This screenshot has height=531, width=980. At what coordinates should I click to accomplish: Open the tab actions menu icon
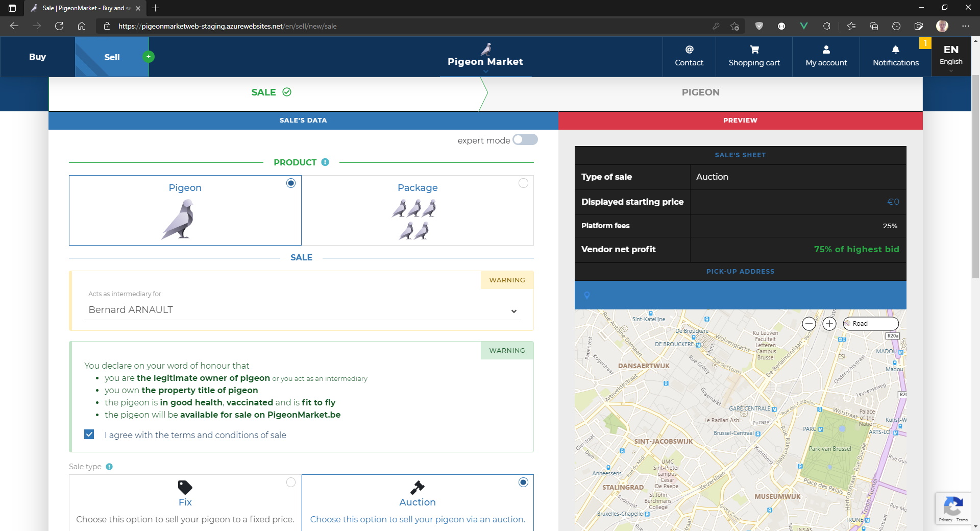12,8
